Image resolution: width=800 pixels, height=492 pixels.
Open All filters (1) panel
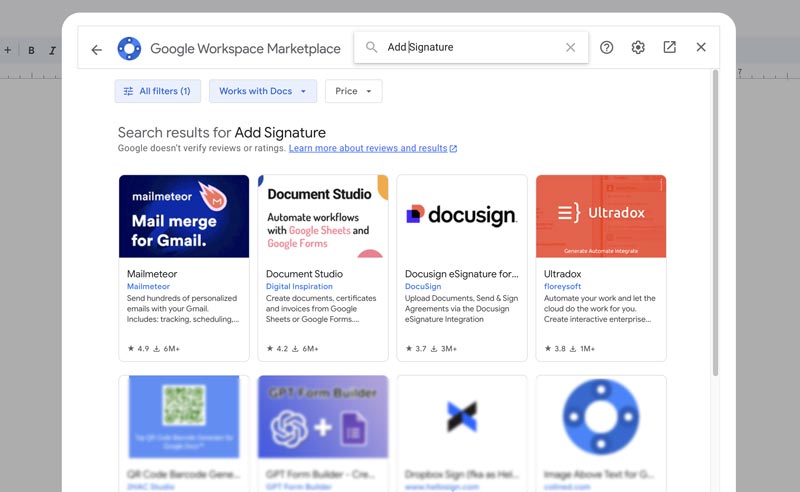pos(158,91)
